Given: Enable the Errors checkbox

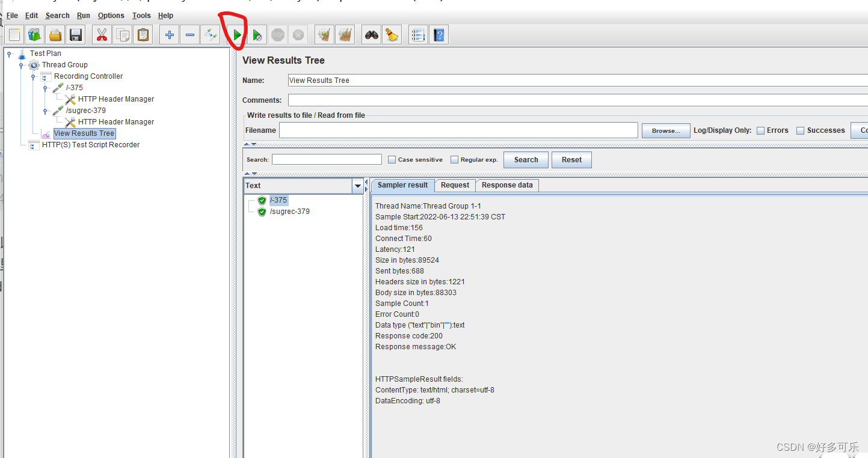Looking at the screenshot, I should [x=761, y=130].
